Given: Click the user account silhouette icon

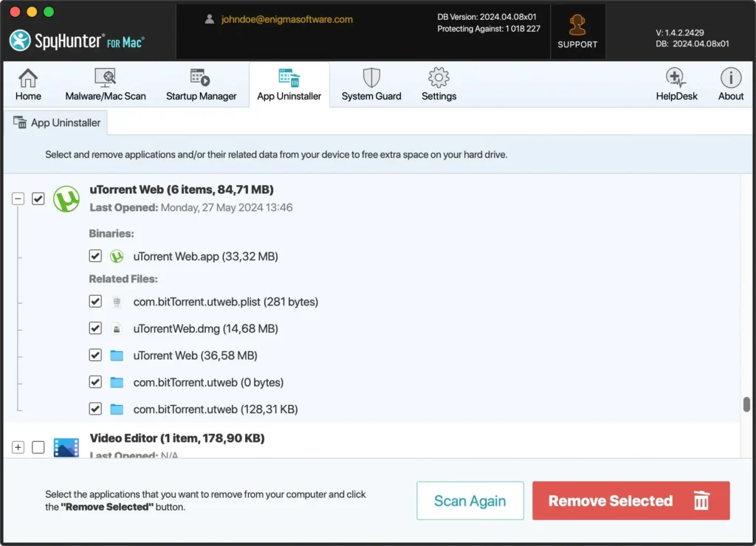Looking at the screenshot, I should 209,19.
